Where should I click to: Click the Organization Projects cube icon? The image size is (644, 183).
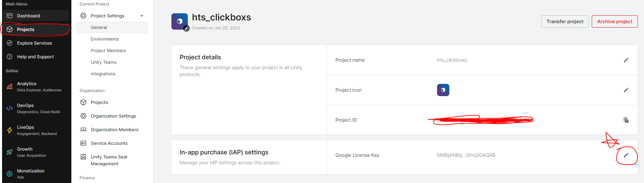tap(83, 102)
